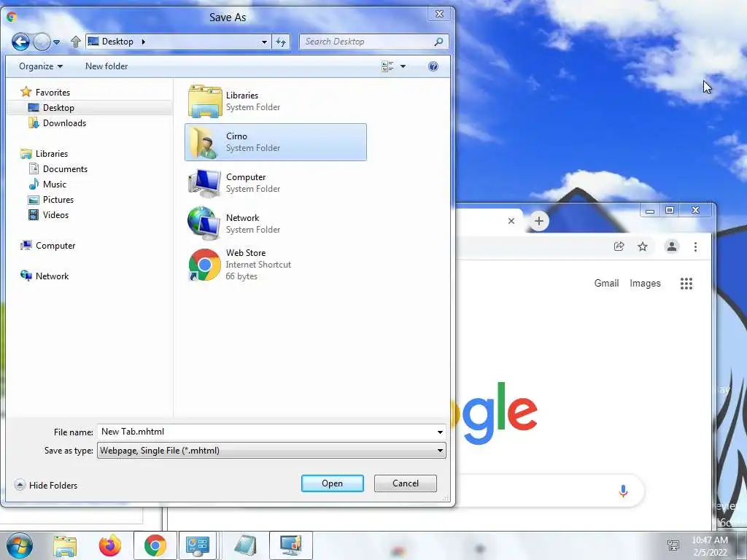Viewport: 747px width, 560px height.
Task: Collapse panel with Hide Folders
Action: pyautogui.click(x=46, y=485)
